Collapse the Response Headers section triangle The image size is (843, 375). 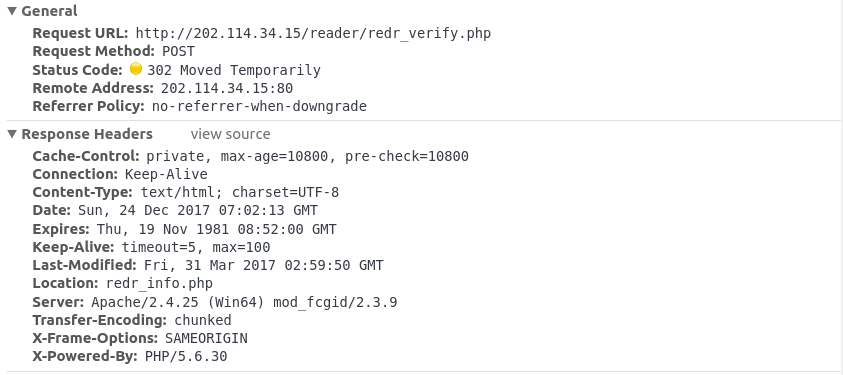pos(12,134)
